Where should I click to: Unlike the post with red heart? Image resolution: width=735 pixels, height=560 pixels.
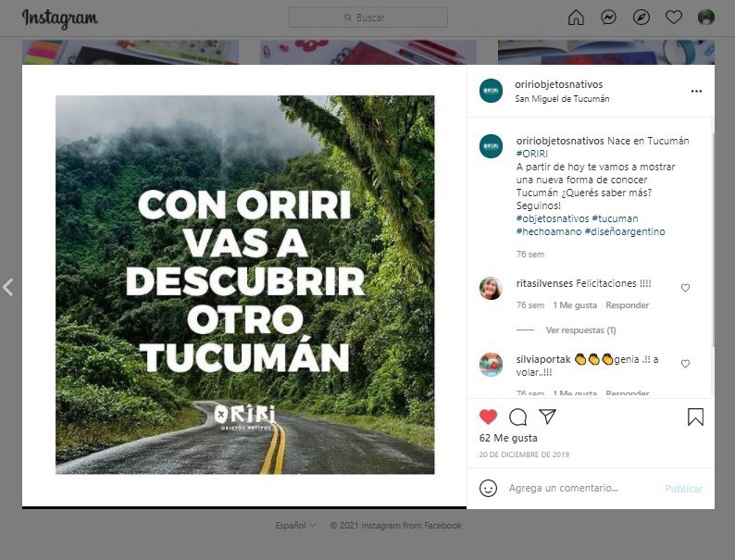click(488, 417)
